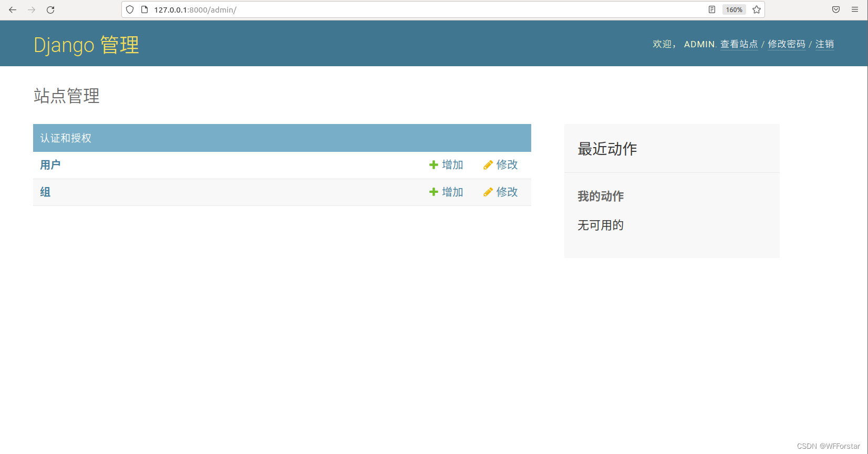The height and width of the screenshot is (454, 868).
Task: Edit 组 entries with 修改
Action: tap(501, 192)
